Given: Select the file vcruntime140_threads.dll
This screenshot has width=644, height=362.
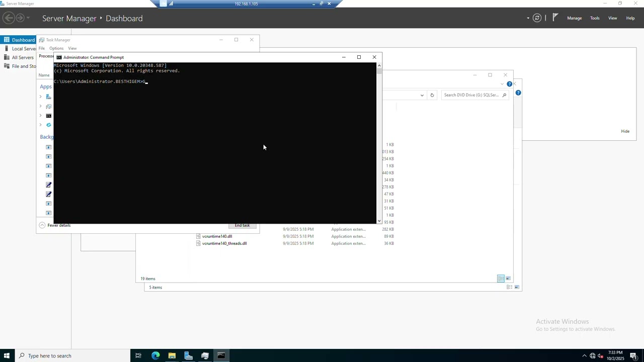Looking at the screenshot, I should tap(224, 243).
